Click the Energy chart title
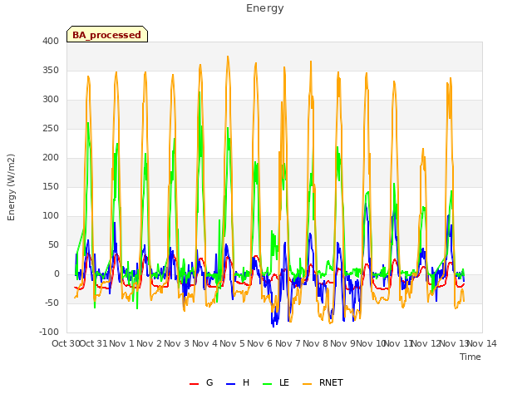This screenshot has height=399, width=532. [265, 8]
